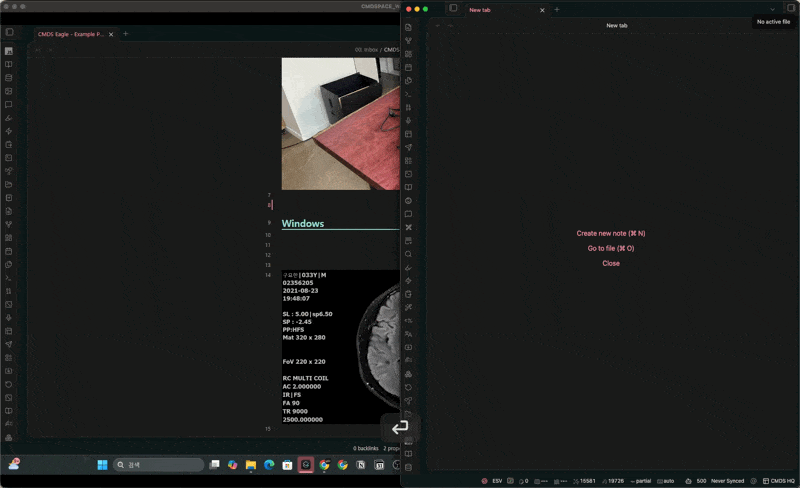Open File Explorer from taskbar
800x488 pixels.
(x=251, y=465)
